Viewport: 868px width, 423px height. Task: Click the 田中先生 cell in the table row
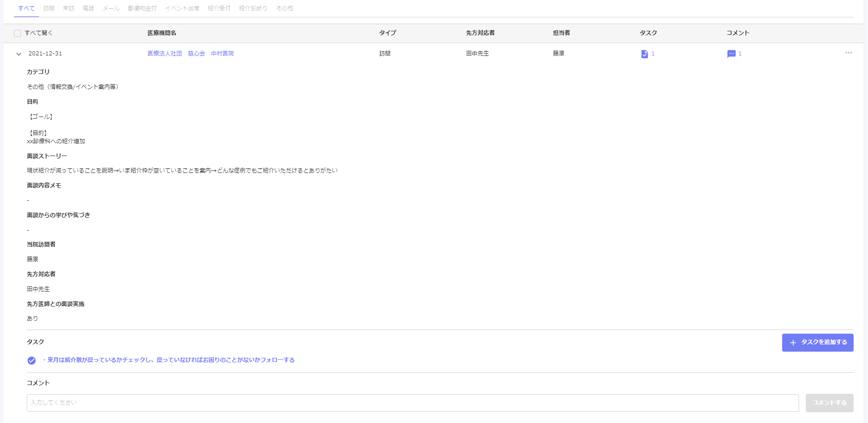477,53
